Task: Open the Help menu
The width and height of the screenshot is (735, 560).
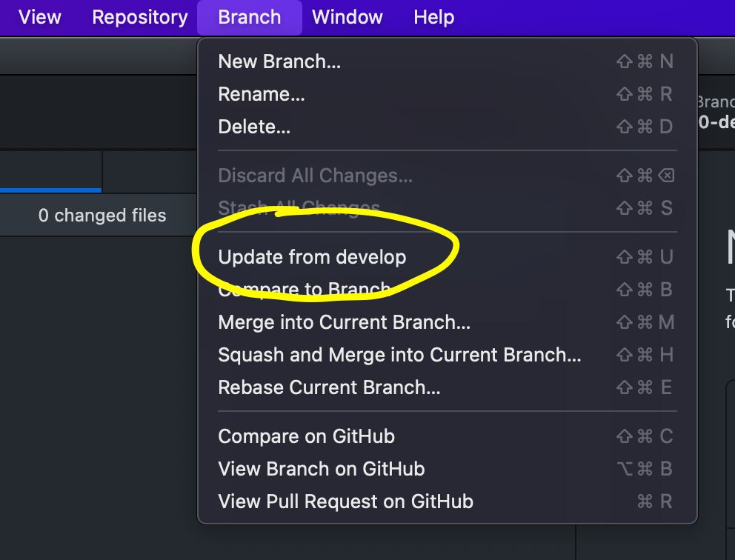Action: point(433,17)
